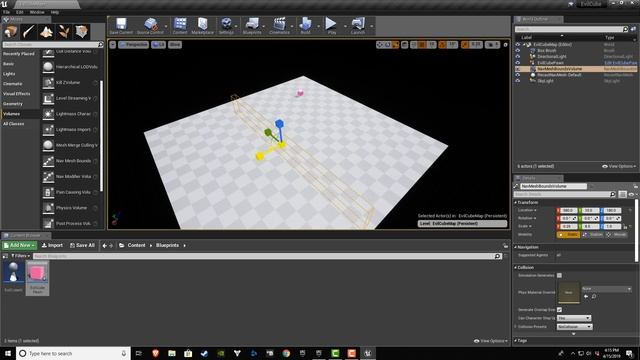Select the pink cube asset thumbnail
This screenshot has width=640, height=360.
[x=37, y=272]
